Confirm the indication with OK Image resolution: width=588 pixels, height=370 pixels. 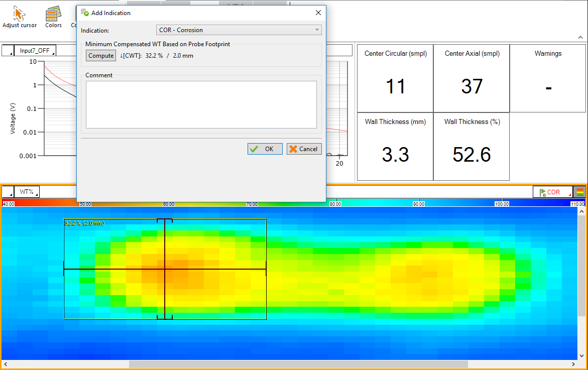(265, 149)
